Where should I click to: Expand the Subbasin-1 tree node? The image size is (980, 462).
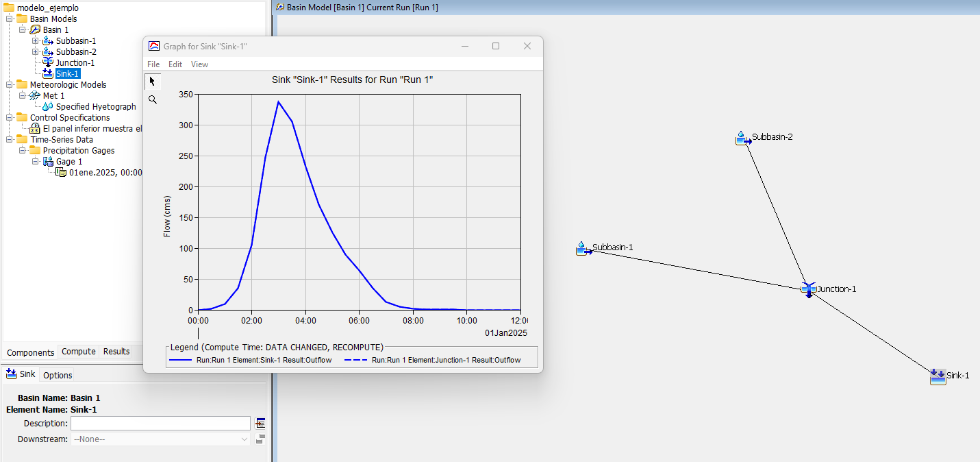[x=36, y=41]
